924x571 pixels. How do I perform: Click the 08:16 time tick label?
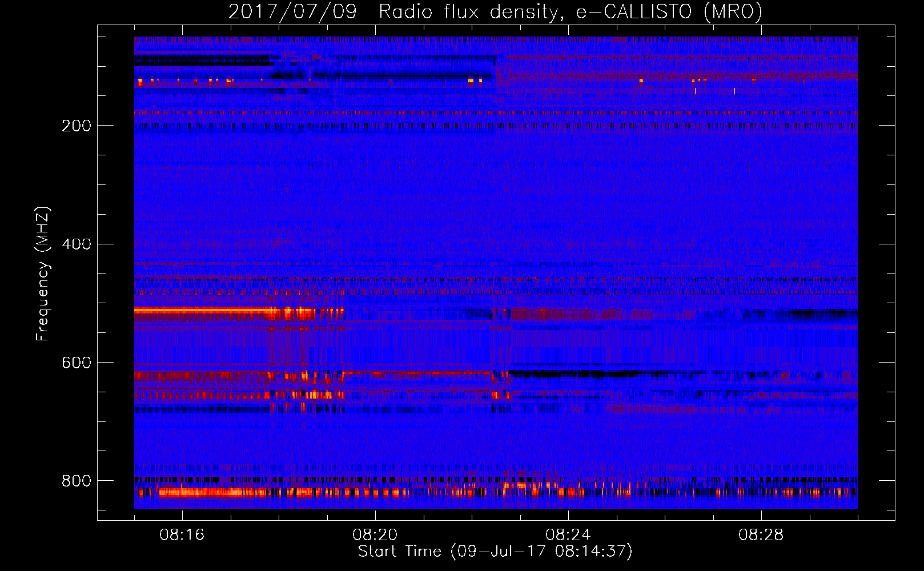pos(182,535)
